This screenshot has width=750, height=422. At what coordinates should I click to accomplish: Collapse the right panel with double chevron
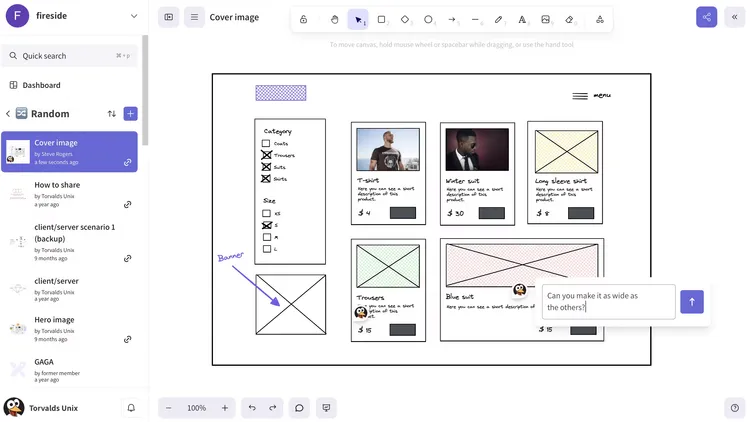(x=734, y=17)
